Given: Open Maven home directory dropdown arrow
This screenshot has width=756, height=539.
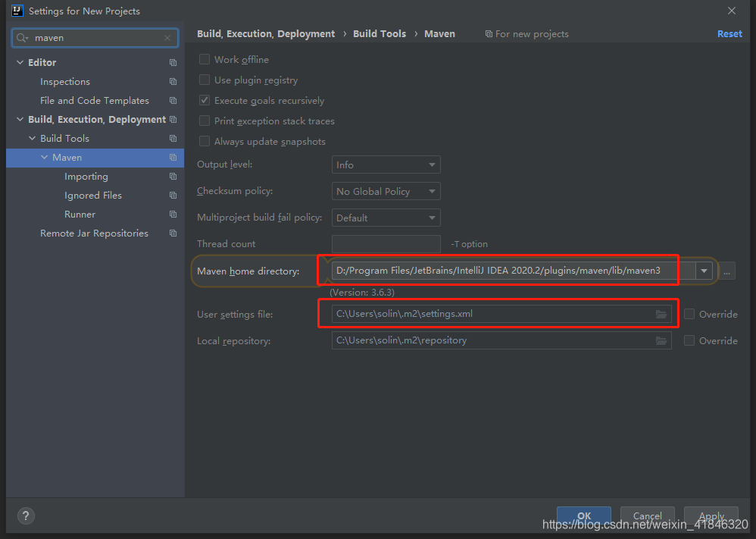Looking at the screenshot, I should click(x=704, y=271).
